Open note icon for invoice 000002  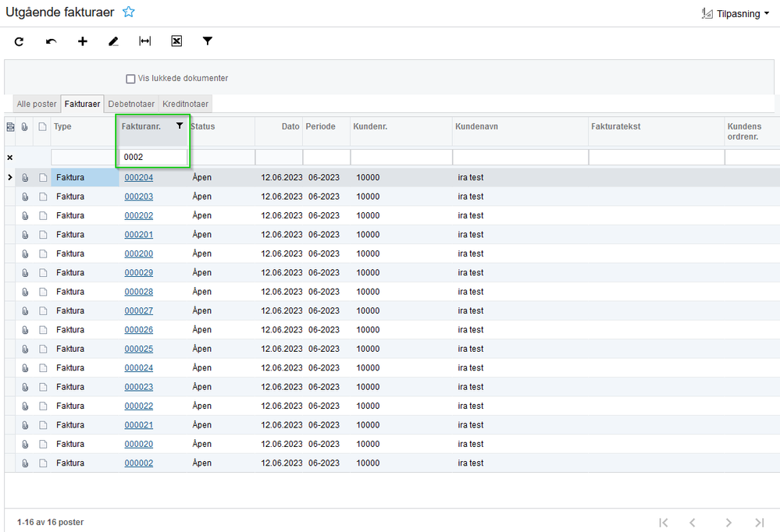[43, 463]
